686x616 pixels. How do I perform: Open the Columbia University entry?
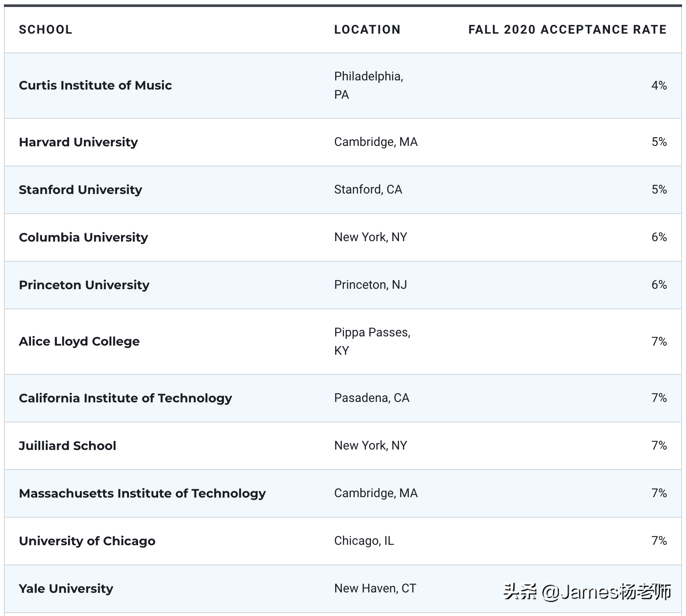(x=83, y=237)
